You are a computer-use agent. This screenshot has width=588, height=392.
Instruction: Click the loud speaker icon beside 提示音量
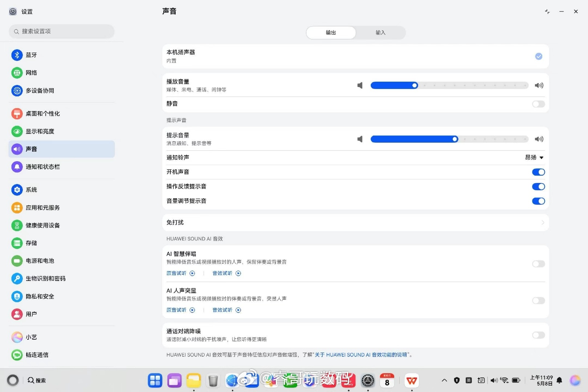(539, 139)
